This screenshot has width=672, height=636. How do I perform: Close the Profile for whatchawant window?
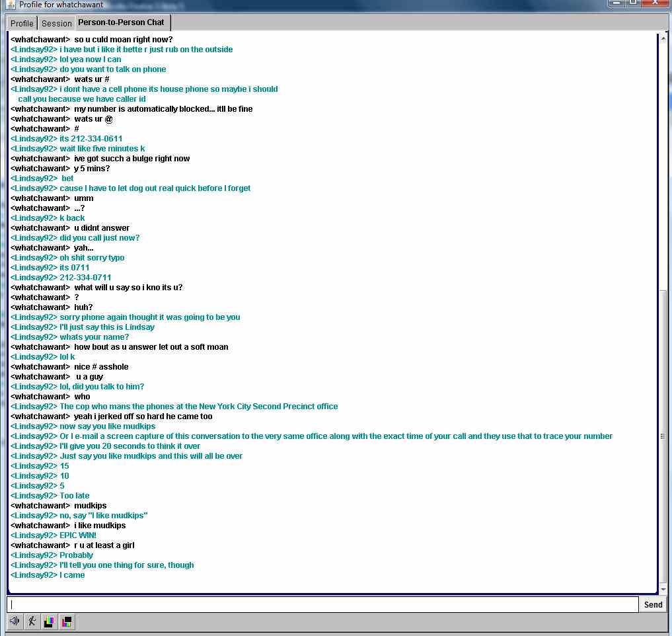click(x=655, y=3)
